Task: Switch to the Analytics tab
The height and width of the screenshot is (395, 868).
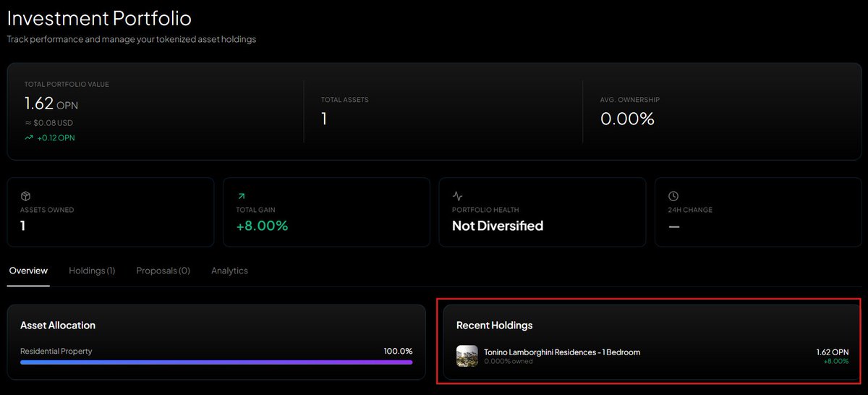Action: (229, 271)
